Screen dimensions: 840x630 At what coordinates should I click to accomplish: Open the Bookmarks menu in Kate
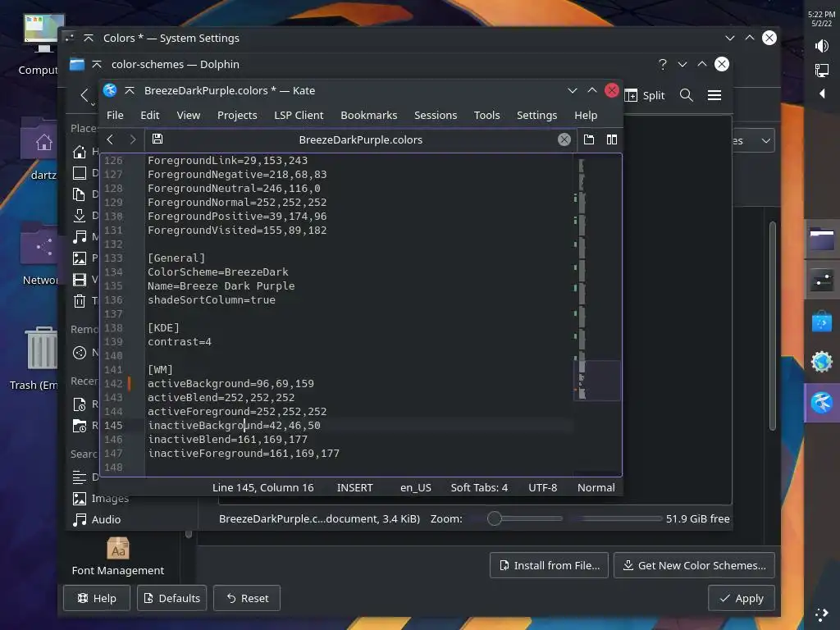coord(369,115)
